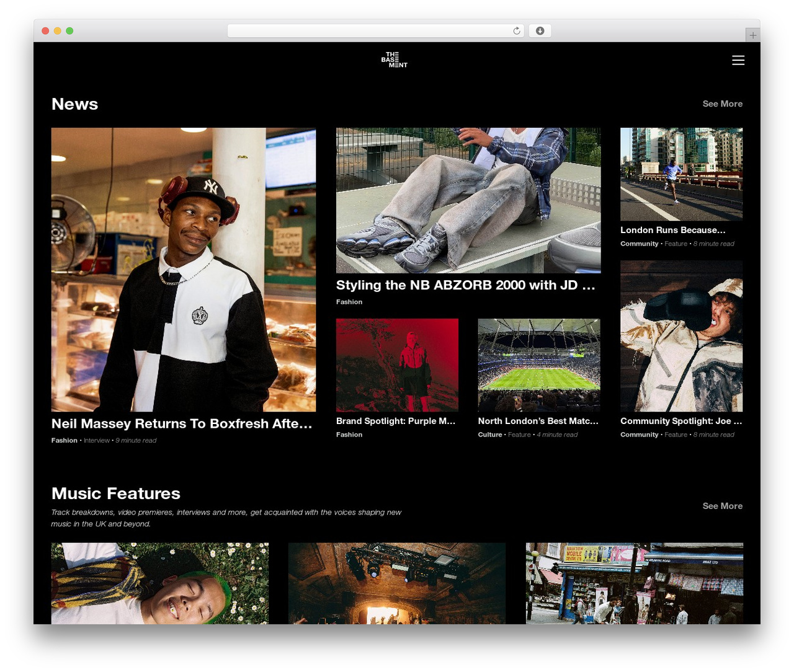794x672 pixels.
Task: Click the football stadium photo
Action: 539,365
